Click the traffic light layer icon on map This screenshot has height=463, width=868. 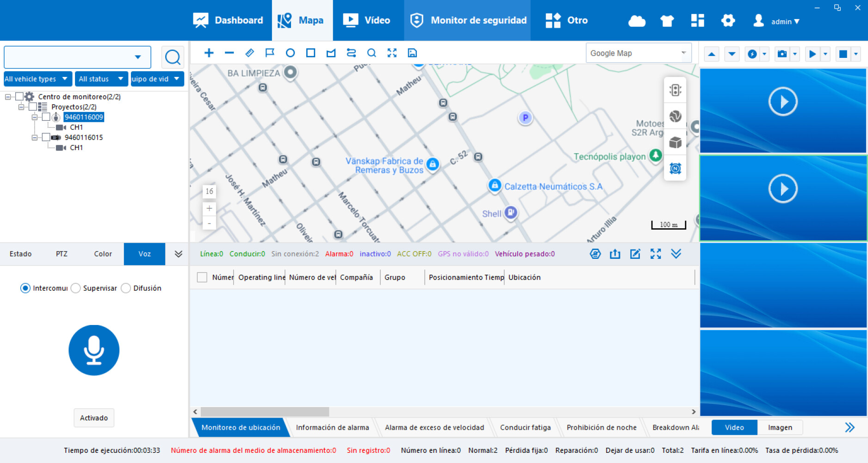pyautogui.click(x=675, y=90)
